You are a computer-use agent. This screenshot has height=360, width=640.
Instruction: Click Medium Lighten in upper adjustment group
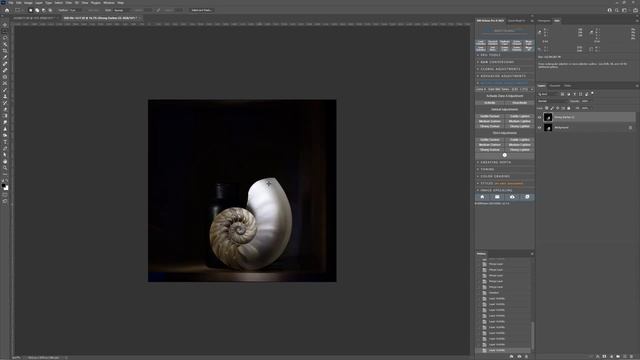point(520,121)
